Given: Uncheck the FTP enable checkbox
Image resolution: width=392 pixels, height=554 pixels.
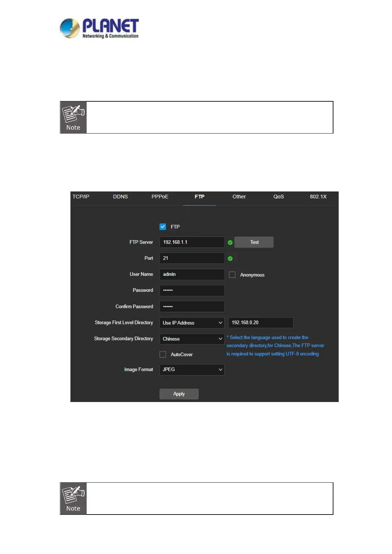Looking at the screenshot, I should (163, 227).
